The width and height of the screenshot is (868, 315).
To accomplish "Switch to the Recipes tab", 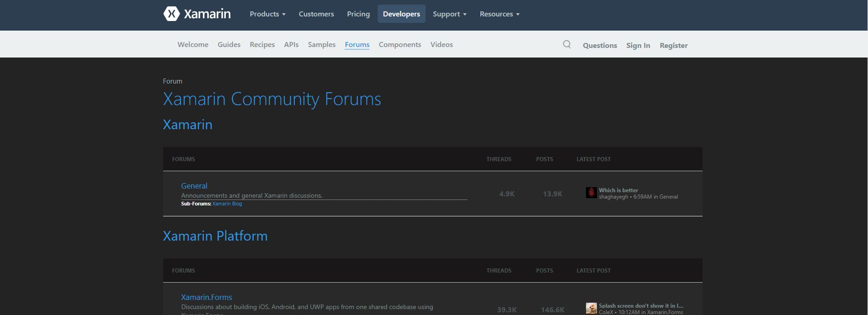I will click(262, 45).
